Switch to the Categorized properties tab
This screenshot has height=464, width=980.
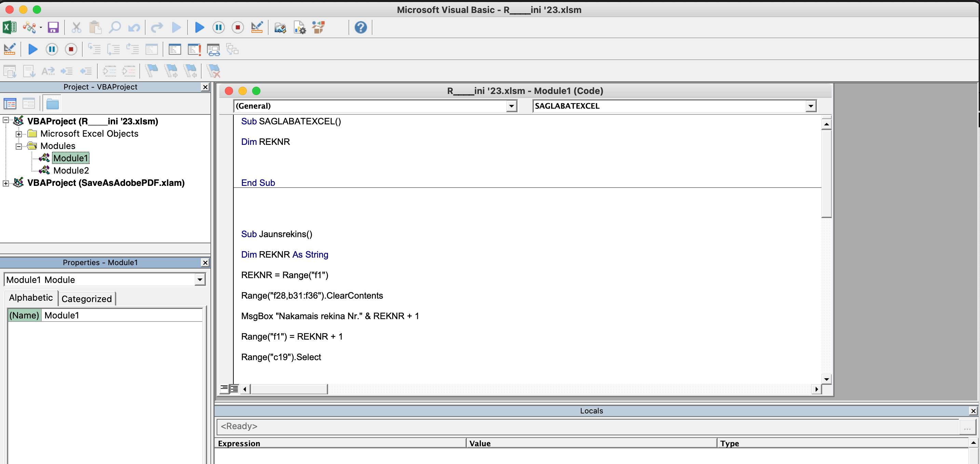point(87,299)
